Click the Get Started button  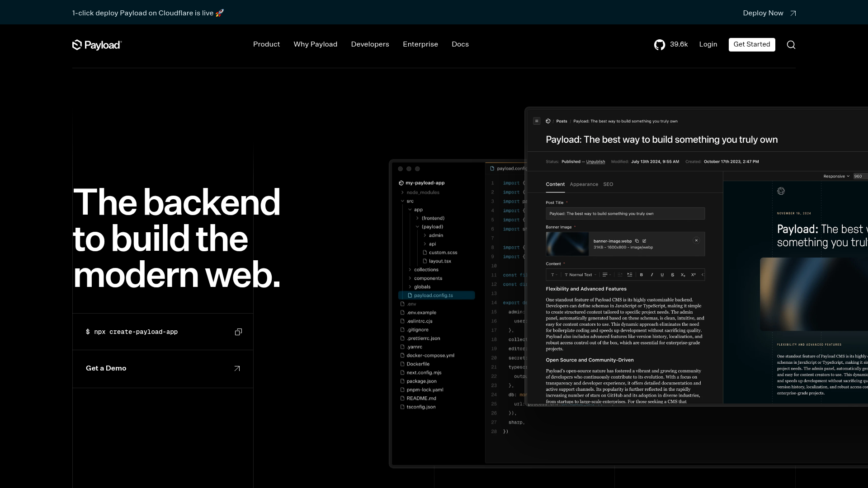pyautogui.click(x=751, y=44)
